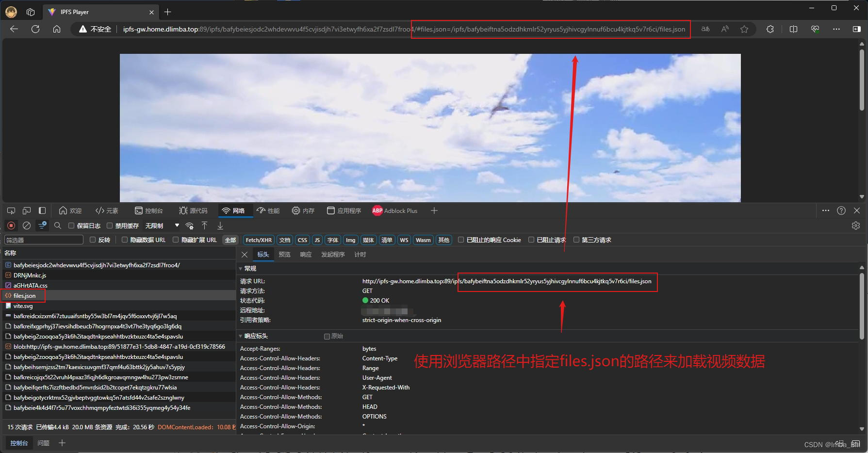The image size is (868, 453).
Task: Open the 预览 request tab
Action: click(x=284, y=255)
